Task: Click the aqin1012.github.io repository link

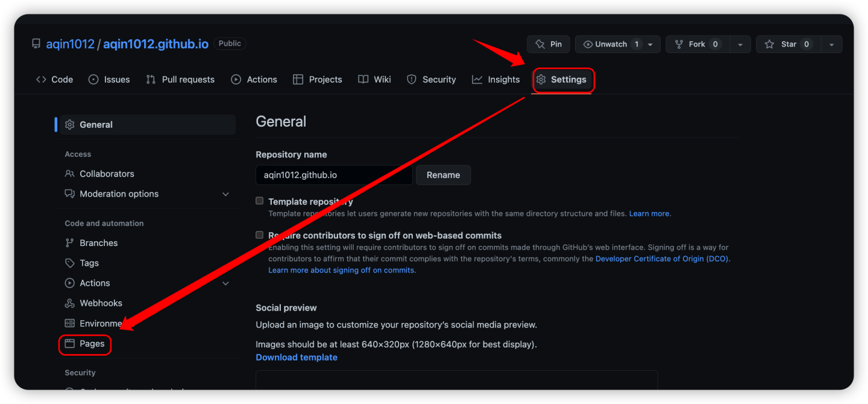Action: [156, 44]
